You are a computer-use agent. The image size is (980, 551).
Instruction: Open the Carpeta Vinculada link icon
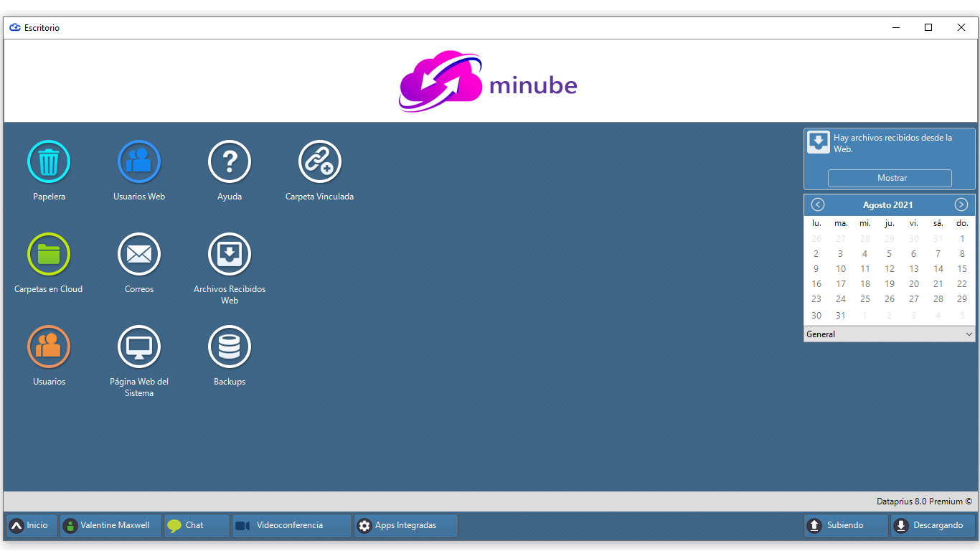(320, 161)
